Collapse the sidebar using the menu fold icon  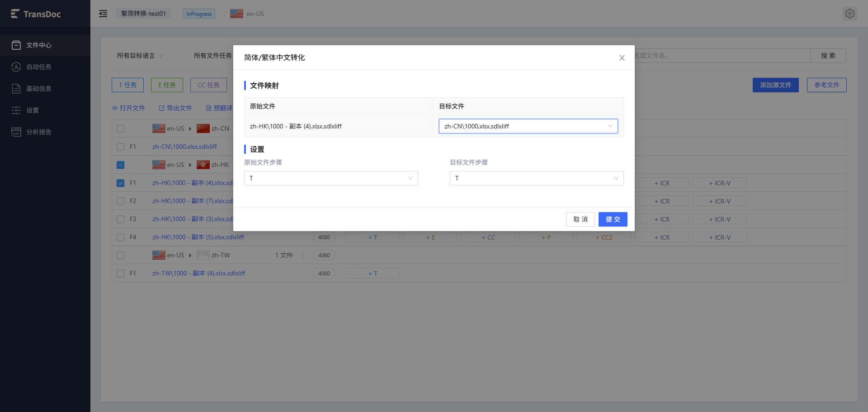pos(103,14)
